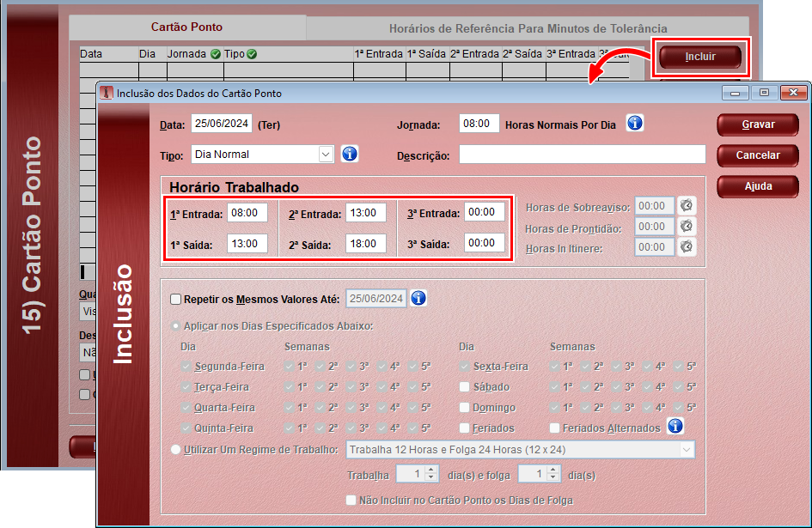The width and height of the screenshot is (812, 528).
Task: Toggle Sexta-Feira checkbox
Action: click(x=465, y=366)
